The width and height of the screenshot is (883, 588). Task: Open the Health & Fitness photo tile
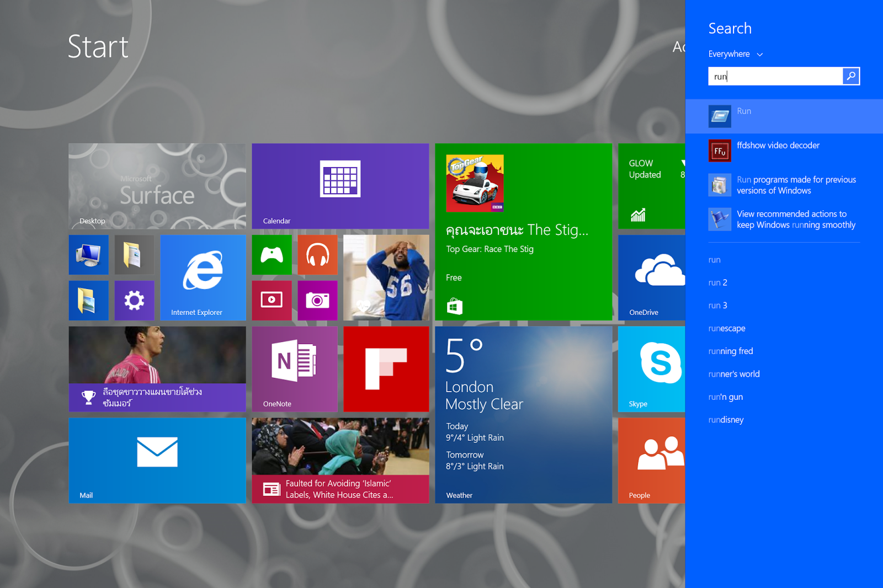(386, 277)
